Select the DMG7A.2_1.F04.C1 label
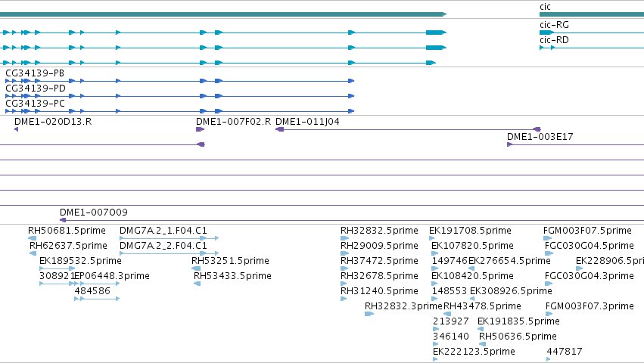644x363 pixels. 163,231
